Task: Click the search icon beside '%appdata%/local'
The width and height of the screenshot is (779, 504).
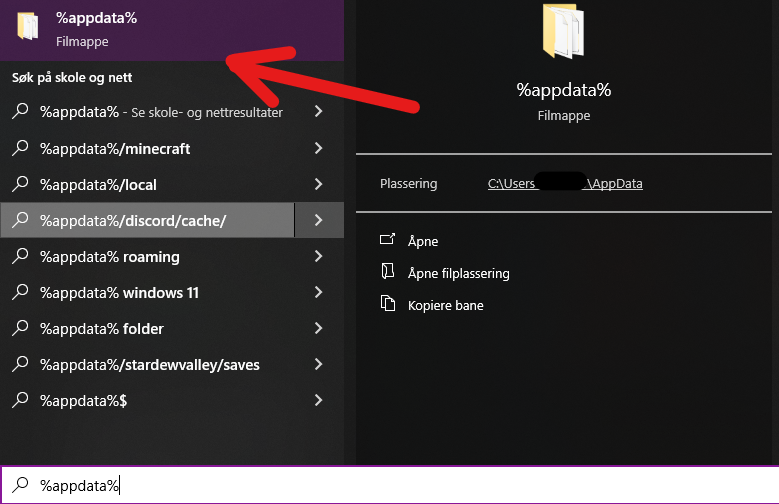Action: (x=20, y=184)
